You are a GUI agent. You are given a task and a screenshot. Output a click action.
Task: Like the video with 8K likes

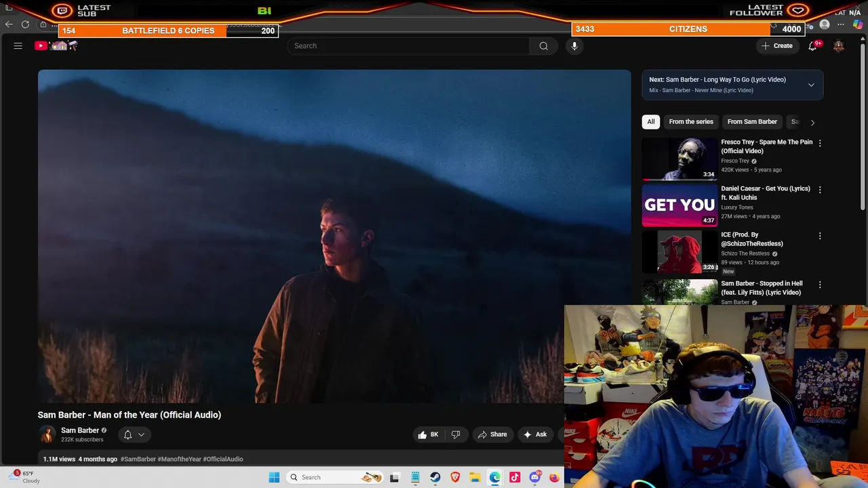click(x=428, y=434)
